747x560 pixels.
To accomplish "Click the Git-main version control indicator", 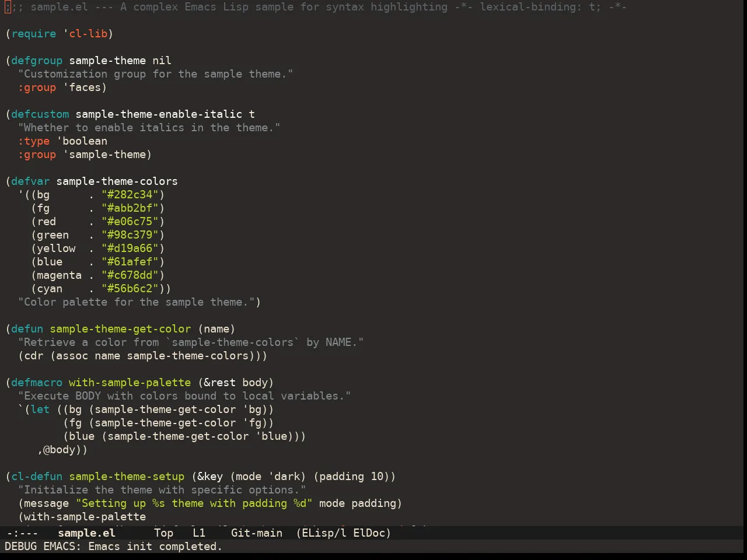I will (x=257, y=533).
